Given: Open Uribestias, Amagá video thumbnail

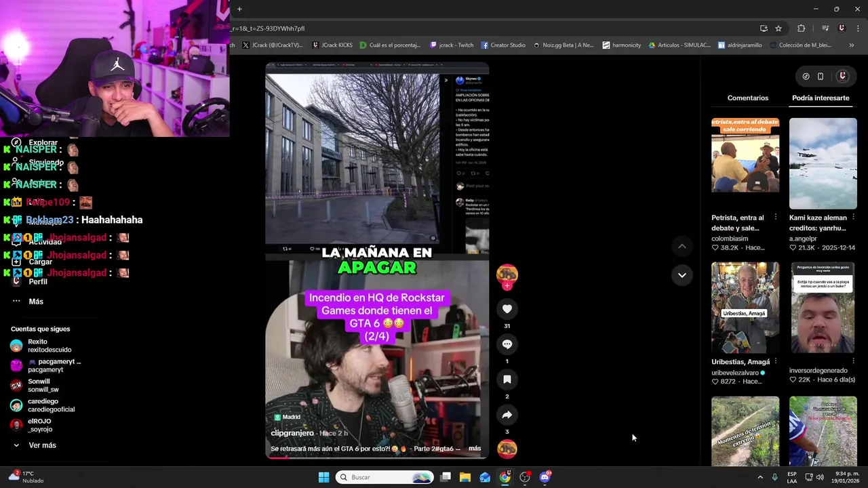Looking at the screenshot, I should (745, 308).
